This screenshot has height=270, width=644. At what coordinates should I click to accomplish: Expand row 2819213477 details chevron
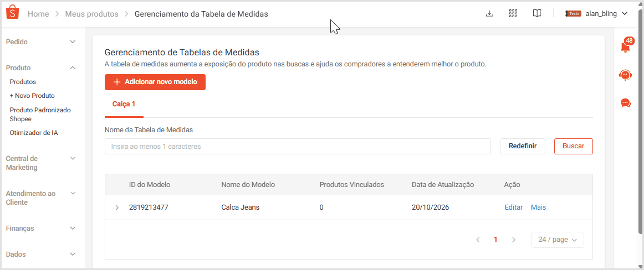click(x=117, y=207)
